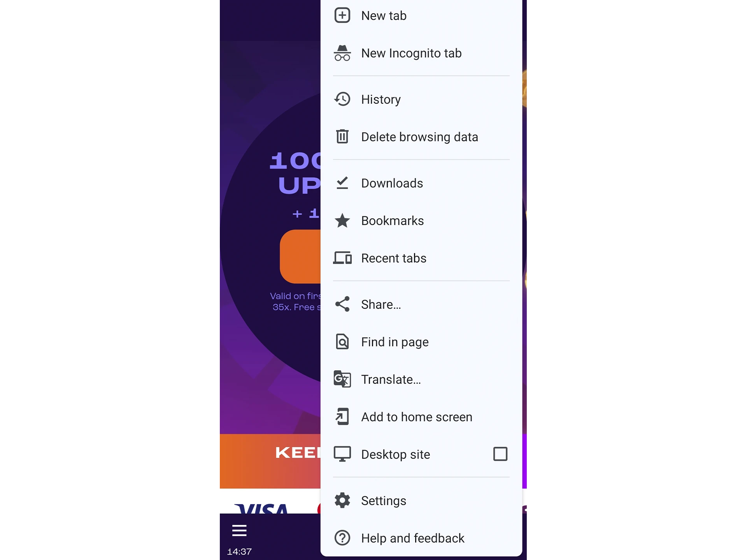Select Share option from menu
This screenshot has height=560, width=747.
(x=381, y=304)
